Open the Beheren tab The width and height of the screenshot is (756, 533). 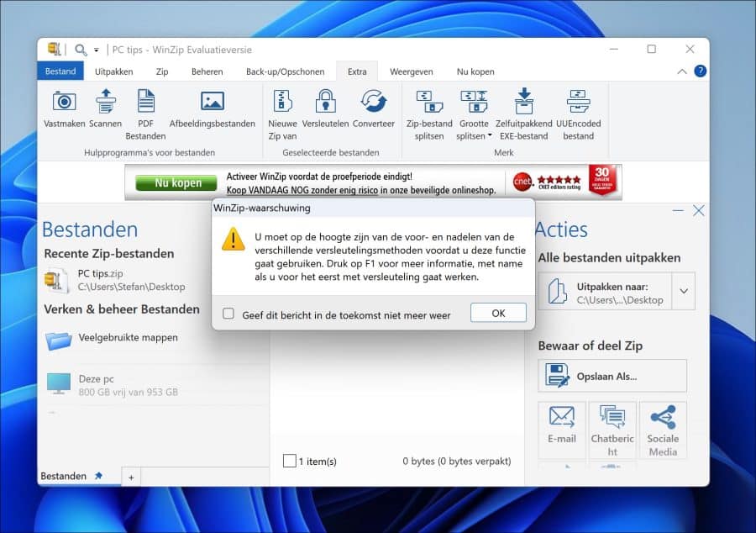tap(207, 71)
